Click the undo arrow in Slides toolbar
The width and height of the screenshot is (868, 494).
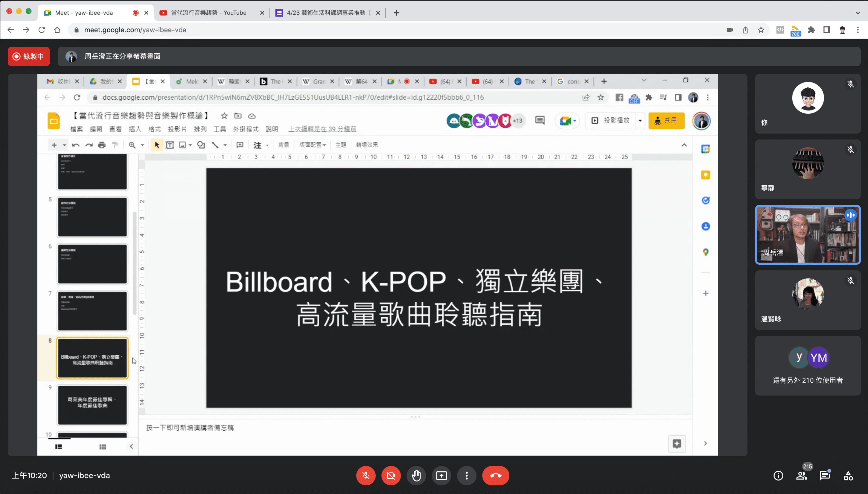click(x=76, y=145)
